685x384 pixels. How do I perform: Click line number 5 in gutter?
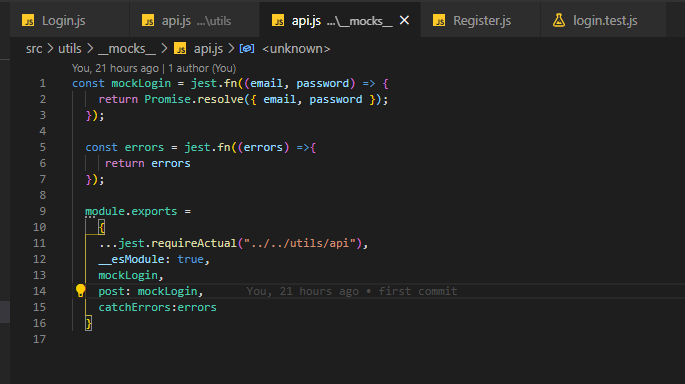(42, 147)
